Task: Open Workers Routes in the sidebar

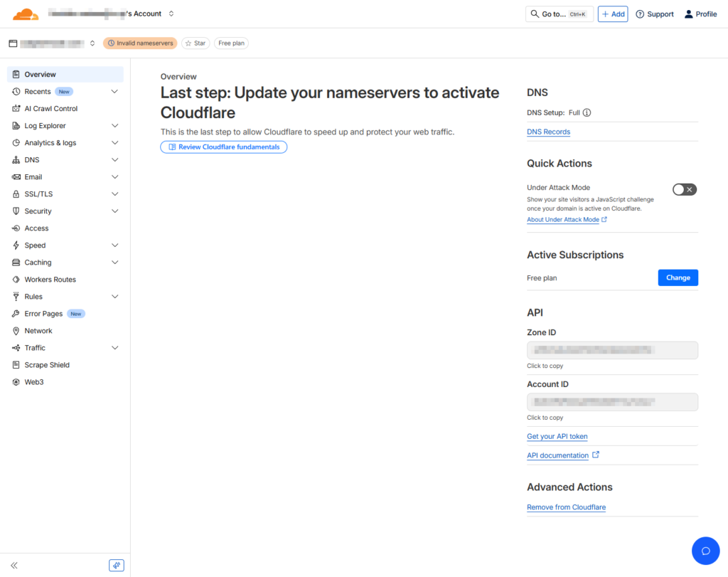Action: (50, 280)
